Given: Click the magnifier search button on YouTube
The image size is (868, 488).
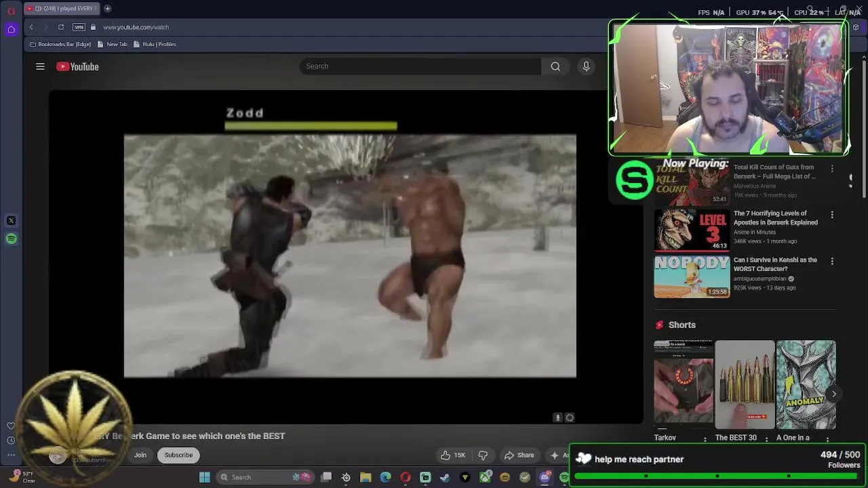Looking at the screenshot, I should pos(555,66).
